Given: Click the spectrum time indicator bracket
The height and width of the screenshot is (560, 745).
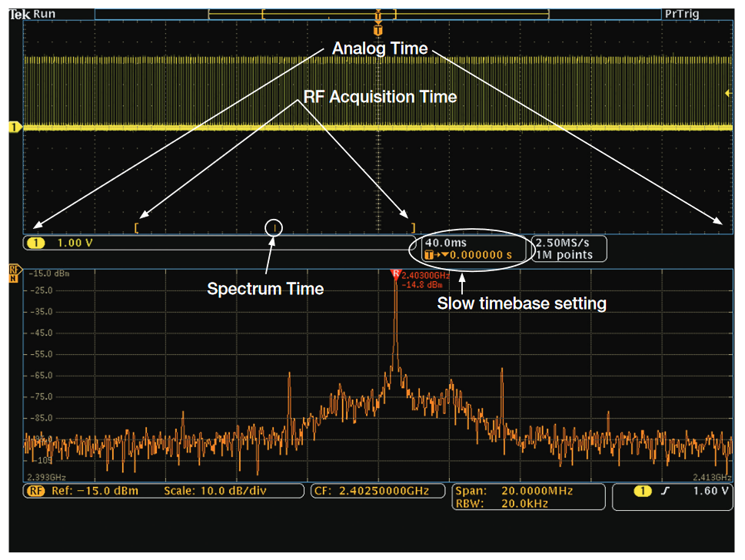Looking at the screenshot, I should [274, 227].
